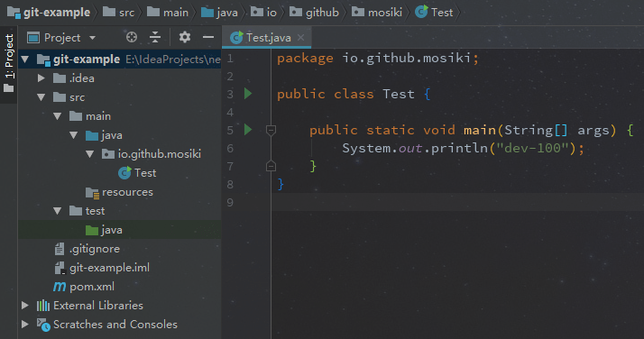
Task: Click io in the breadcrumb bar
Action: point(263,13)
